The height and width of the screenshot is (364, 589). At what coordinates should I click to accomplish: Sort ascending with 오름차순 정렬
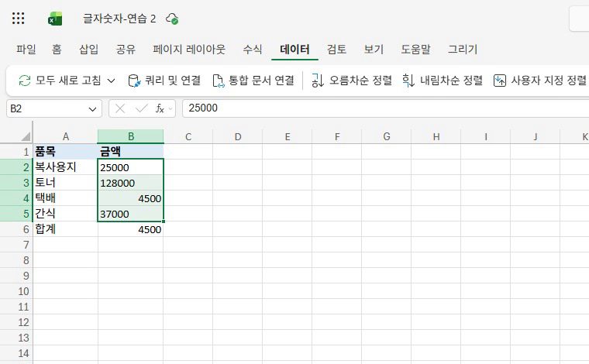click(x=352, y=81)
